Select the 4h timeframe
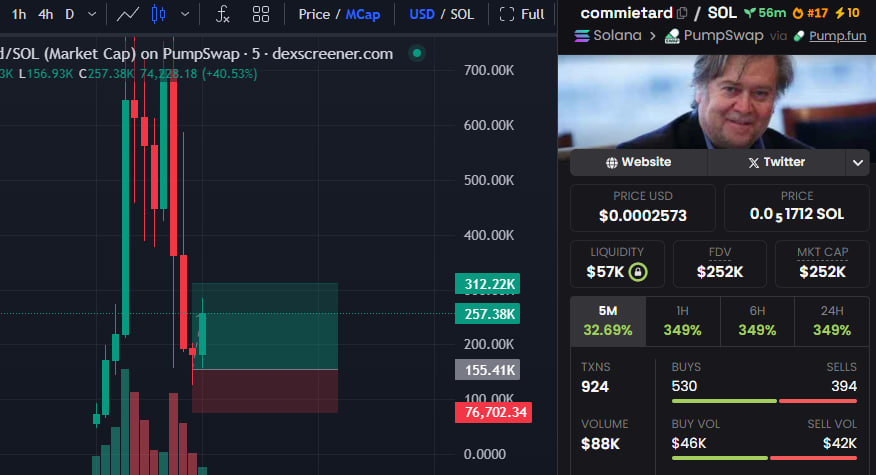 [46, 15]
